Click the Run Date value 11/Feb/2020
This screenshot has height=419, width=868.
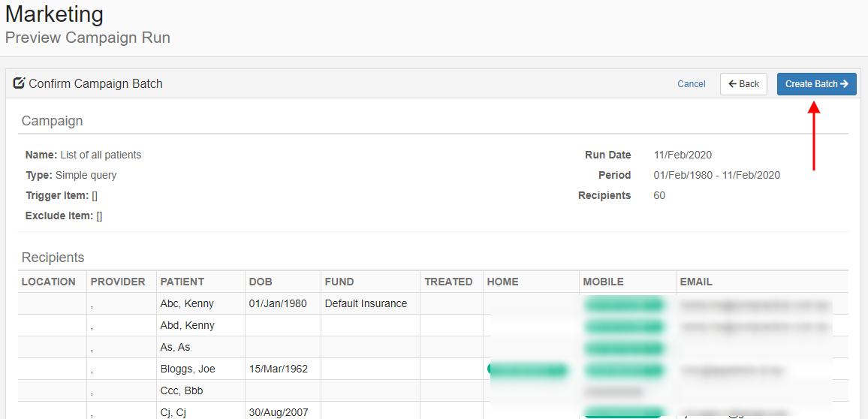pyautogui.click(x=683, y=155)
